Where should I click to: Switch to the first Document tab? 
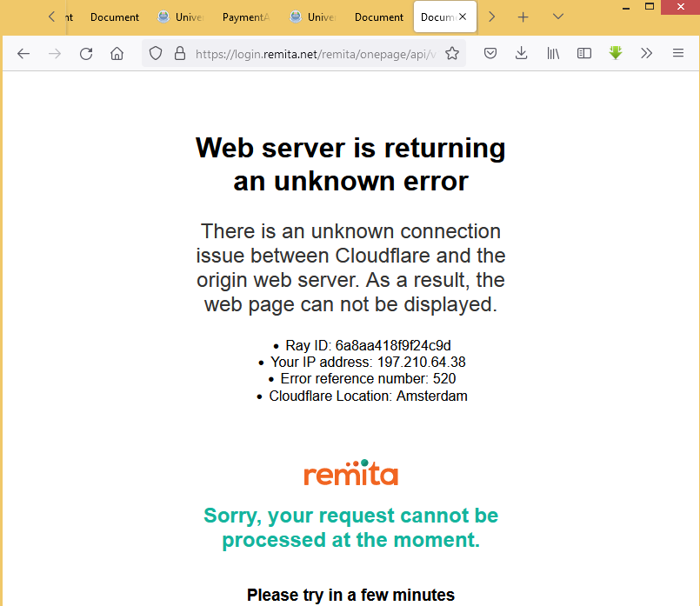pyautogui.click(x=115, y=17)
